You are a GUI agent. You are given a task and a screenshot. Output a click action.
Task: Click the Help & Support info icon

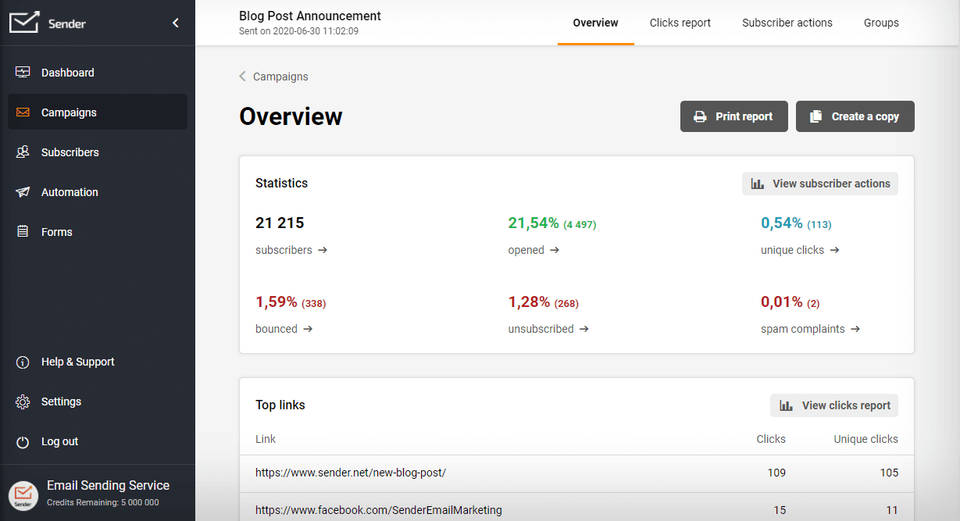tap(23, 362)
